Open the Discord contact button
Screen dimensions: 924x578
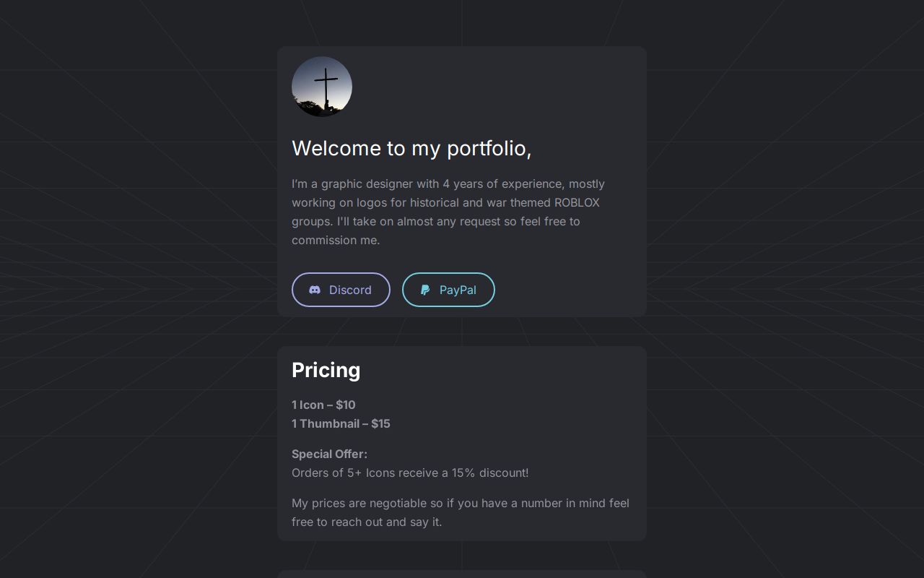341,290
